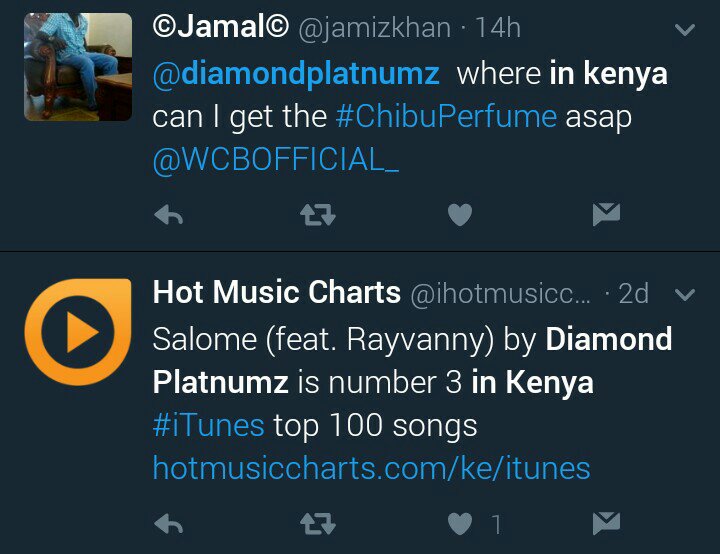Retweet Jamal's ChibuPerfume tweet
The width and height of the screenshot is (720, 554).
[x=317, y=214]
